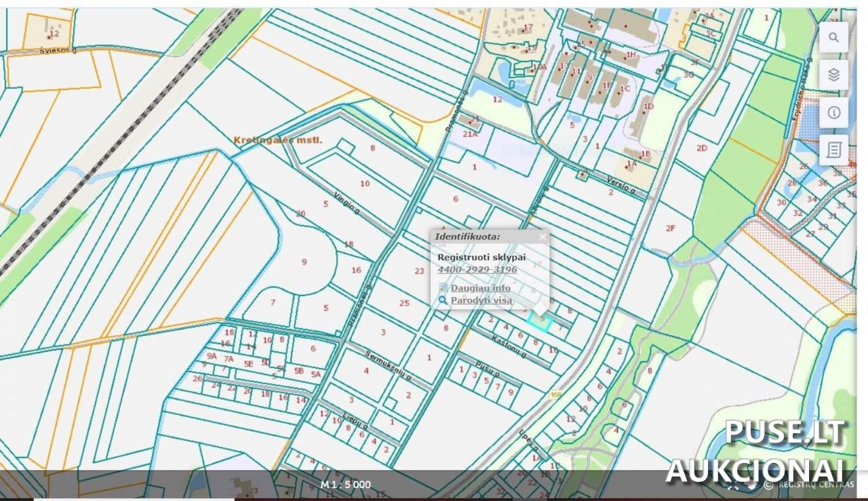This screenshot has height=501, width=868.
Task: Click the Kretingalės mstl. map label
Action: tap(278, 140)
